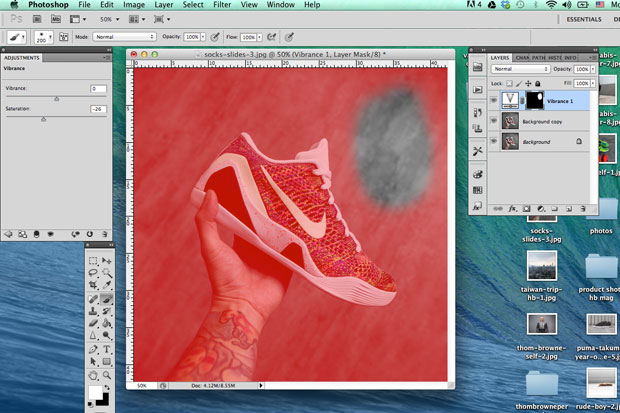Select the Zoom magnifier tool
Image resolution: width=620 pixels, height=413 pixels.
[106, 374]
